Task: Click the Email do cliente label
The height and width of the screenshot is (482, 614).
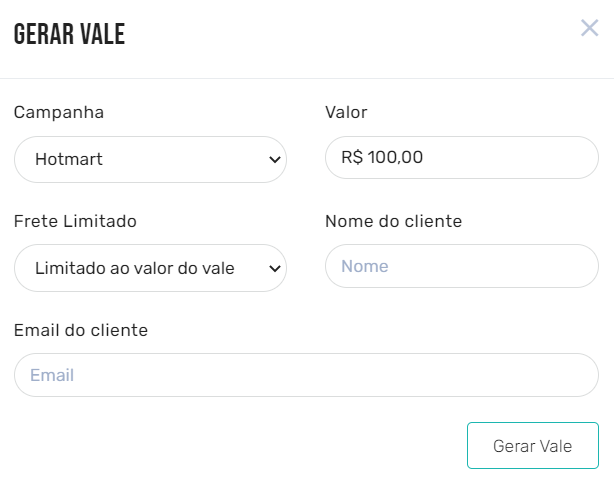Action: [x=81, y=330]
